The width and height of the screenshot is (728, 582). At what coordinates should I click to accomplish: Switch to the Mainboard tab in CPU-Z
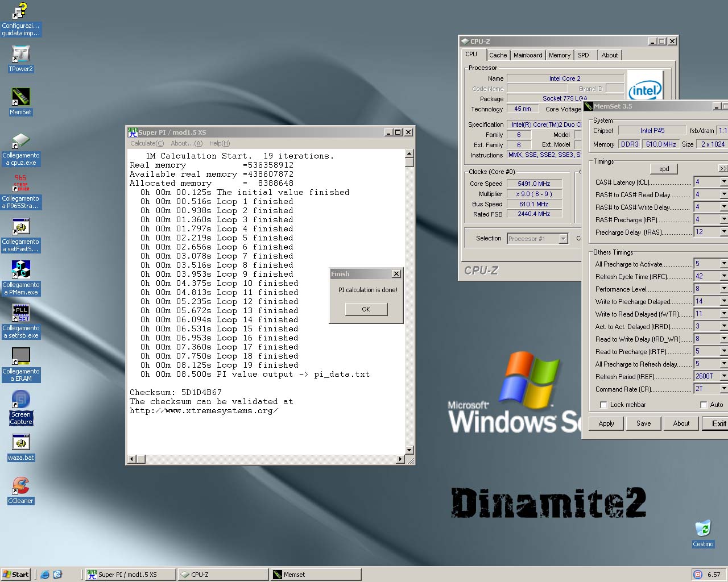[x=528, y=55]
